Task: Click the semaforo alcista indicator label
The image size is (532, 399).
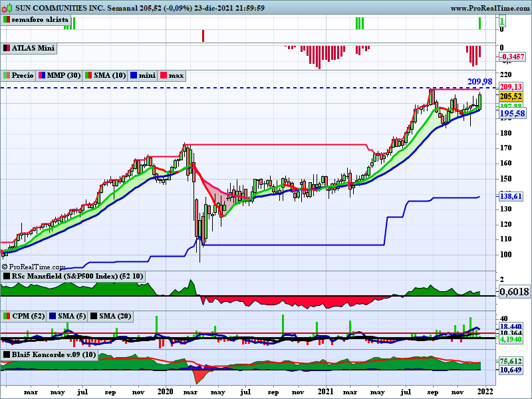Action: [40, 20]
